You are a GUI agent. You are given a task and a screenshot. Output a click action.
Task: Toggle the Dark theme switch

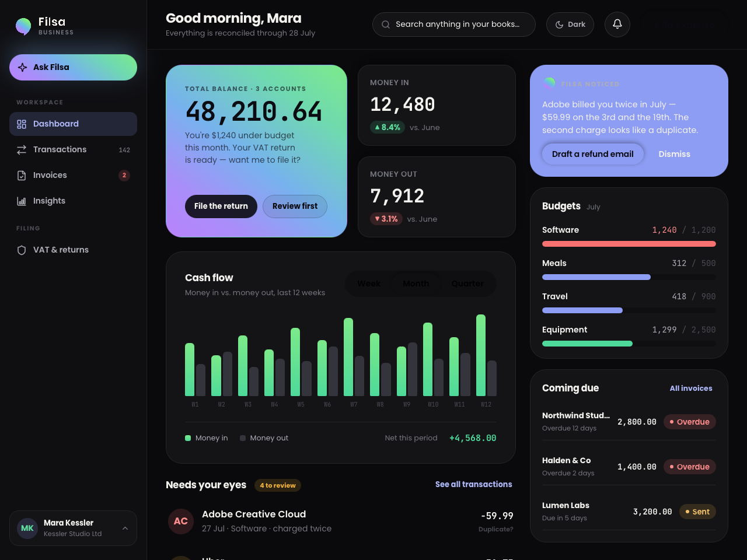(x=570, y=24)
